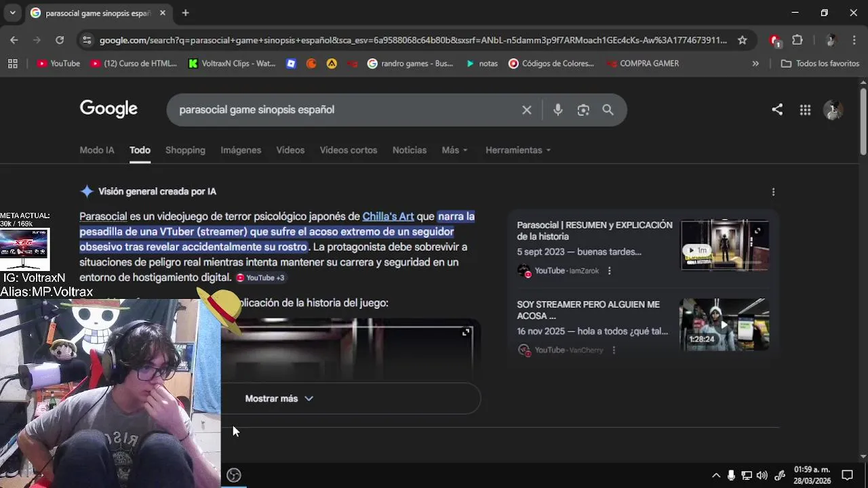Switch to the Imágenes tab
This screenshot has width=868, height=488.
(x=241, y=150)
